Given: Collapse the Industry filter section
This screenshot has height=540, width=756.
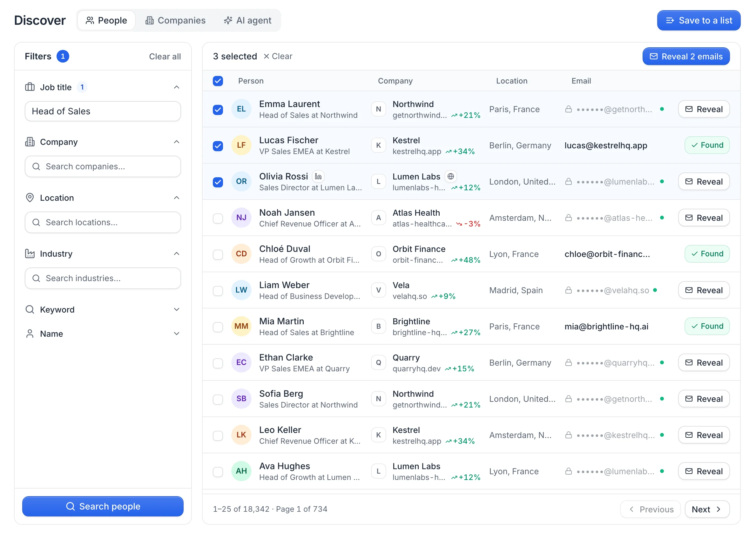Looking at the screenshot, I should [x=177, y=254].
